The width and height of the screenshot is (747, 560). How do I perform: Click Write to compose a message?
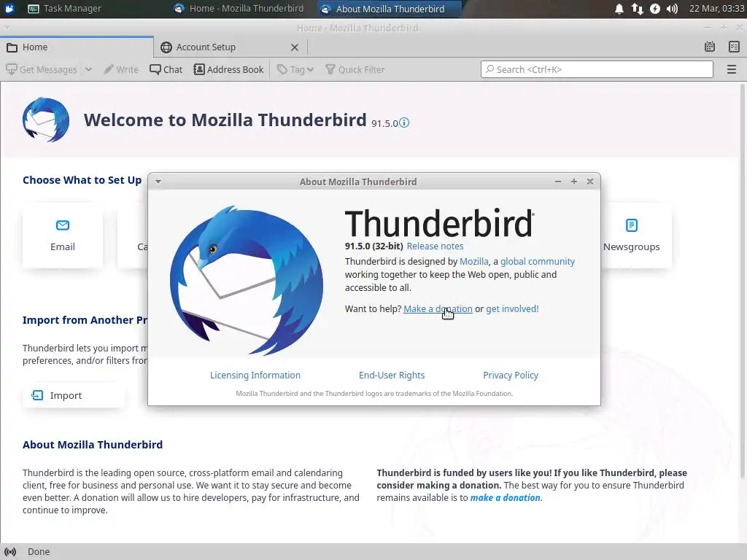(121, 69)
